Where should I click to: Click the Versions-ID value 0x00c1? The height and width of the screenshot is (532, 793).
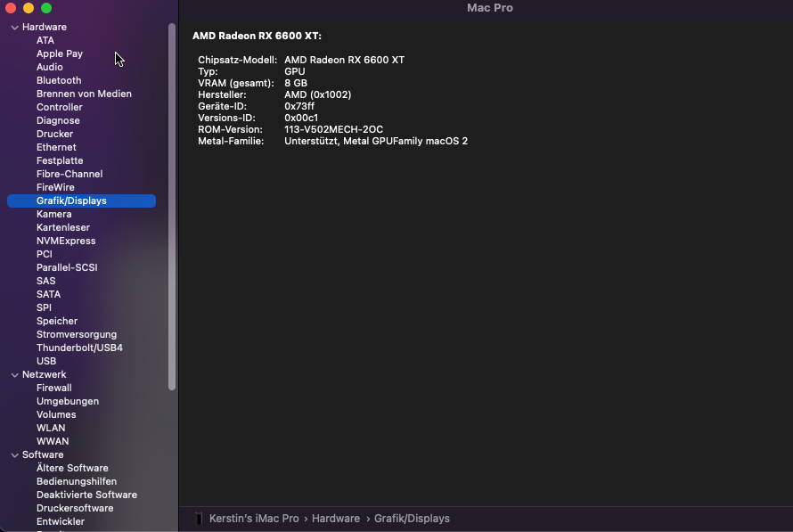[x=301, y=119]
